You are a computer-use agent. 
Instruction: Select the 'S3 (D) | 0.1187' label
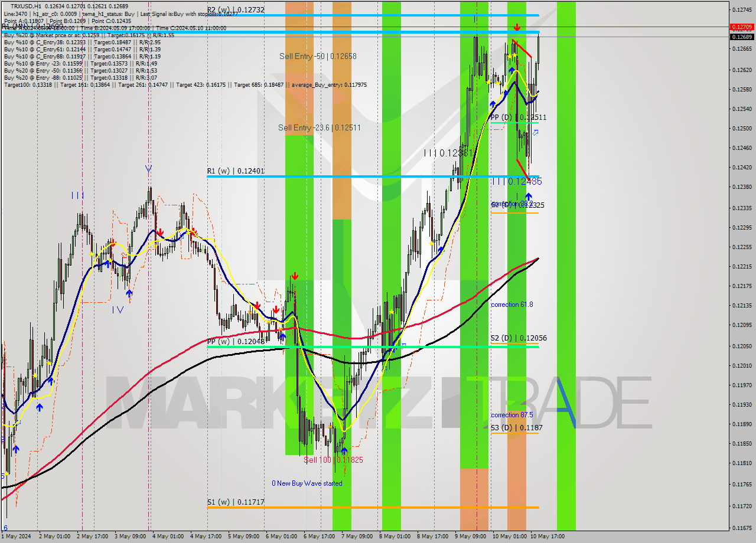click(x=517, y=427)
